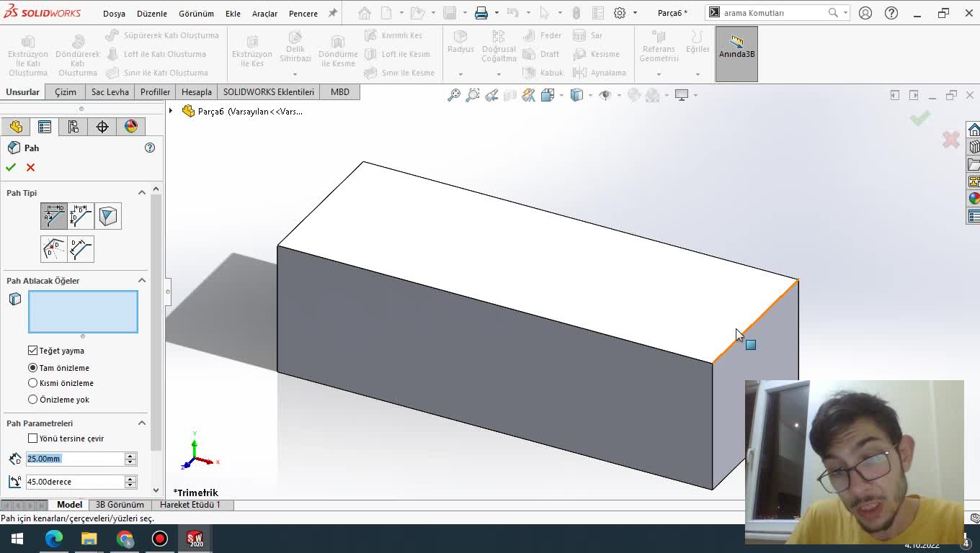Cancel the Pah feature with red X
Image resolution: width=980 pixels, height=553 pixels.
click(30, 167)
